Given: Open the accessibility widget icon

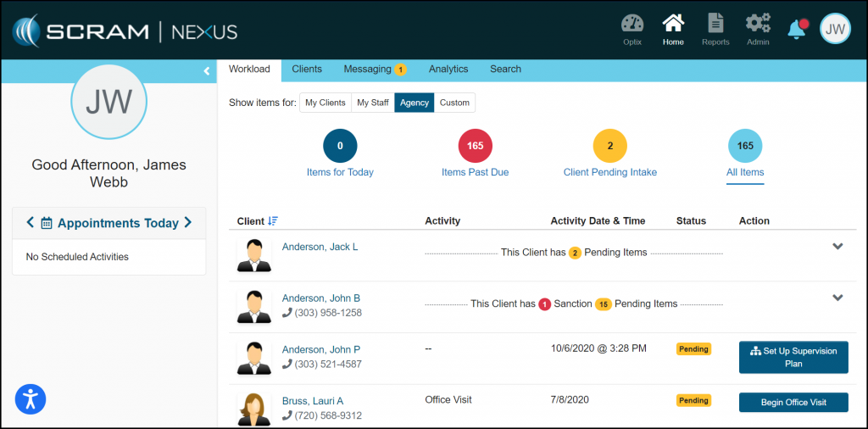Looking at the screenshot, I should click(x=31, y=398).
